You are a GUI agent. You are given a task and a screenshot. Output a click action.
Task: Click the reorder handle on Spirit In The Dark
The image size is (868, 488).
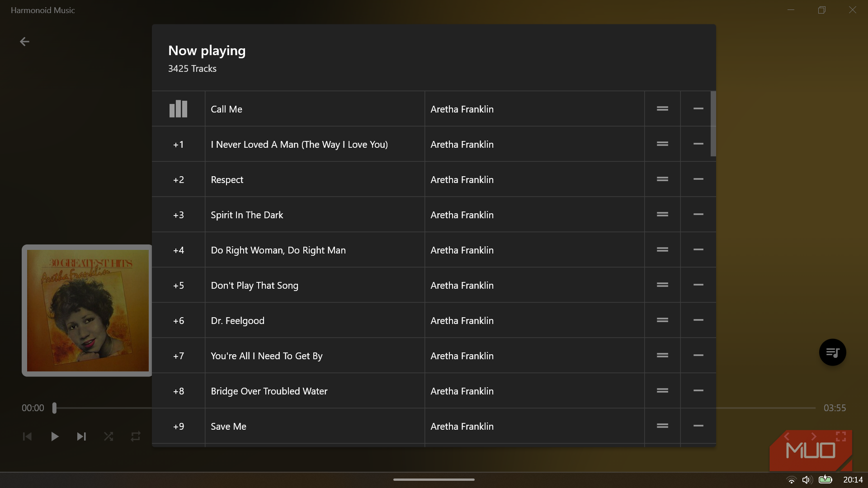[662, 214]
